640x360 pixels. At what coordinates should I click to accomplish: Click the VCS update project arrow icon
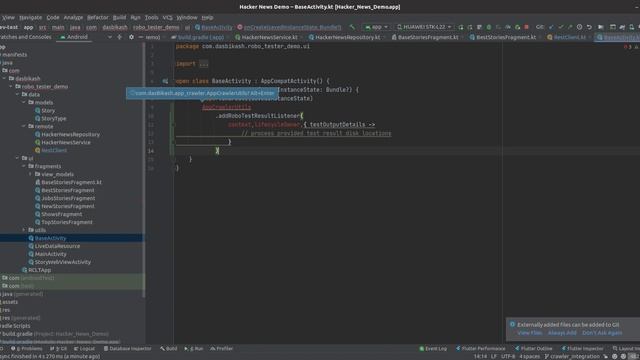pos(551,27)
